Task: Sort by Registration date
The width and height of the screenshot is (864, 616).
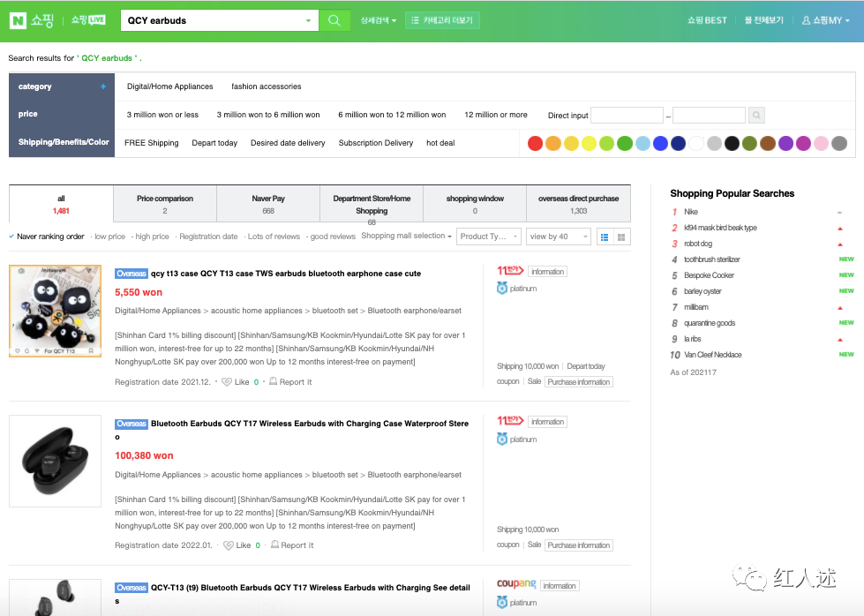Action: [x=208, y=237]
